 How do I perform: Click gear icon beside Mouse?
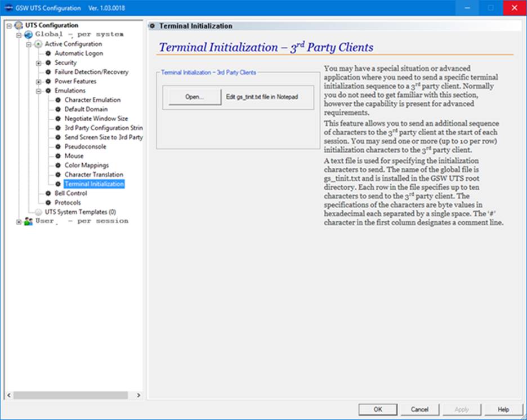click(58, 156)
